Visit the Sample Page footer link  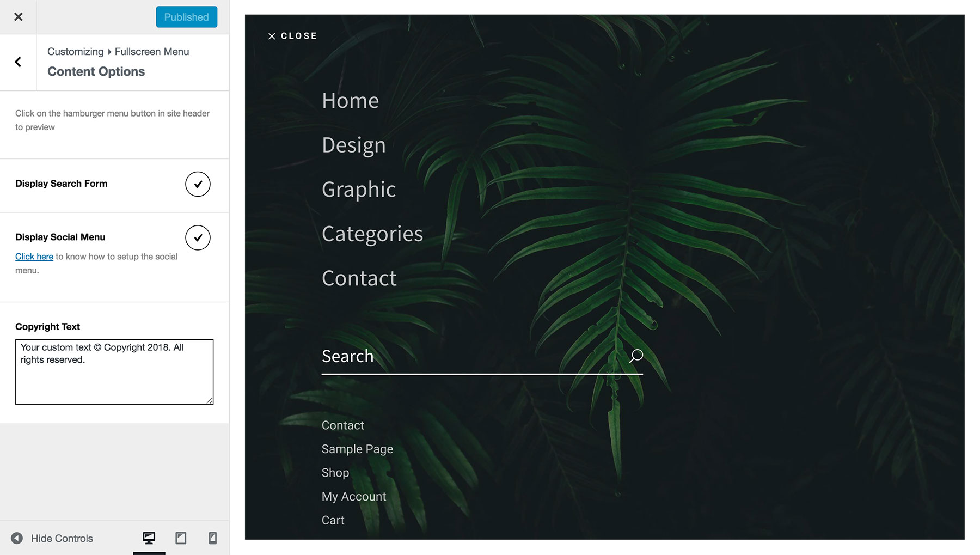[357, 449]
